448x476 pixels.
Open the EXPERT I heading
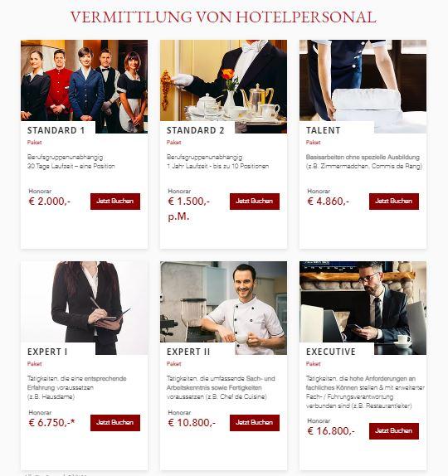tap(47, 352)
